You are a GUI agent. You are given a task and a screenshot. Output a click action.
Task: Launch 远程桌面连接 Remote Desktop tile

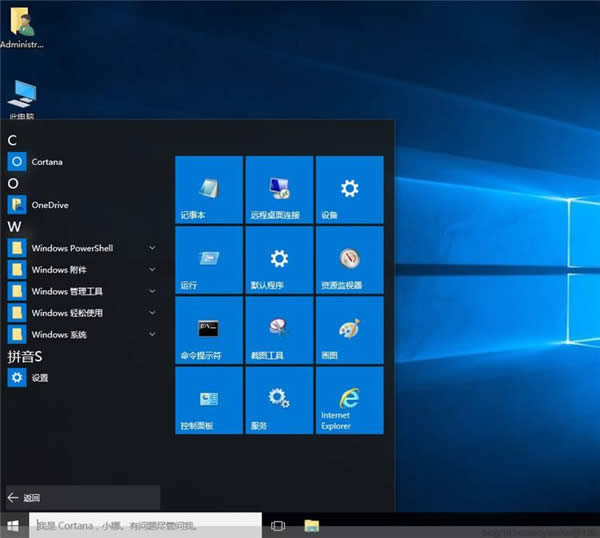point(279,189)
